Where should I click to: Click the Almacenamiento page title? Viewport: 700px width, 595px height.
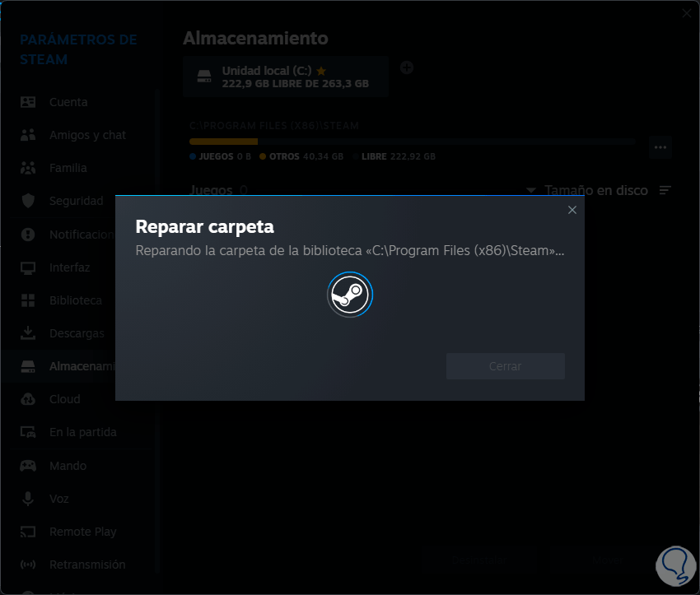tap(256, 39)
